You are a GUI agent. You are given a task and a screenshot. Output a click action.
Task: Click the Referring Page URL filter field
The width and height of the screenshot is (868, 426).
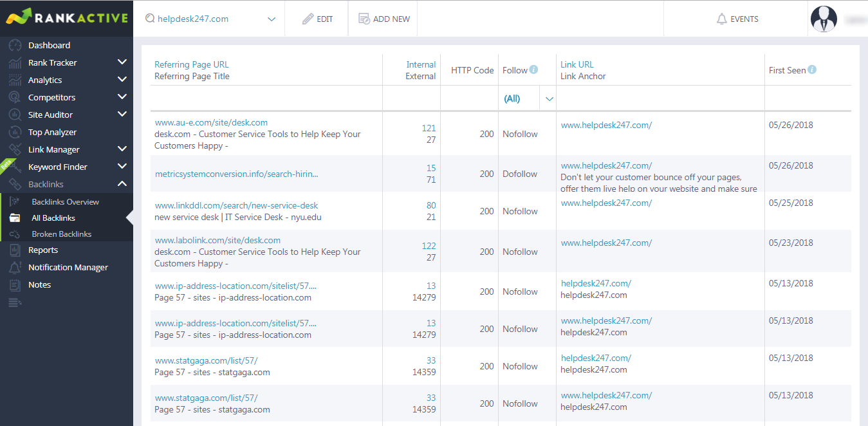pos(266,98)
